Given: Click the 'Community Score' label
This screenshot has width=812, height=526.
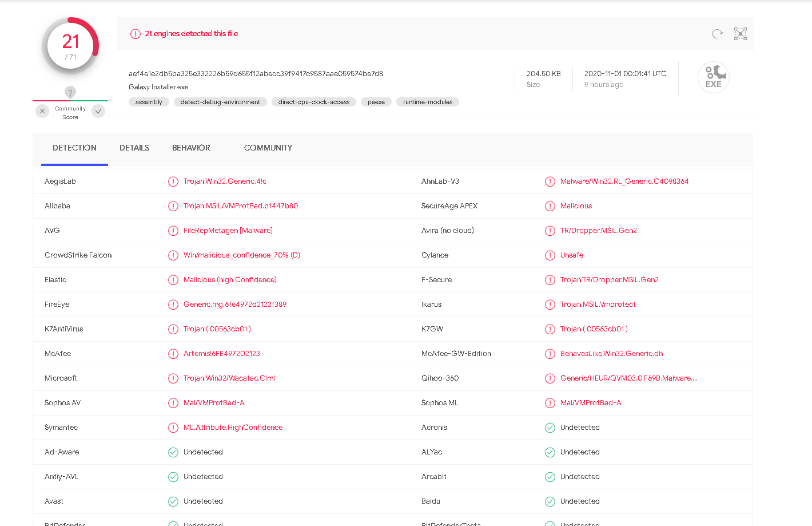Looking at the screenshot, I should [x=70, y=113].
